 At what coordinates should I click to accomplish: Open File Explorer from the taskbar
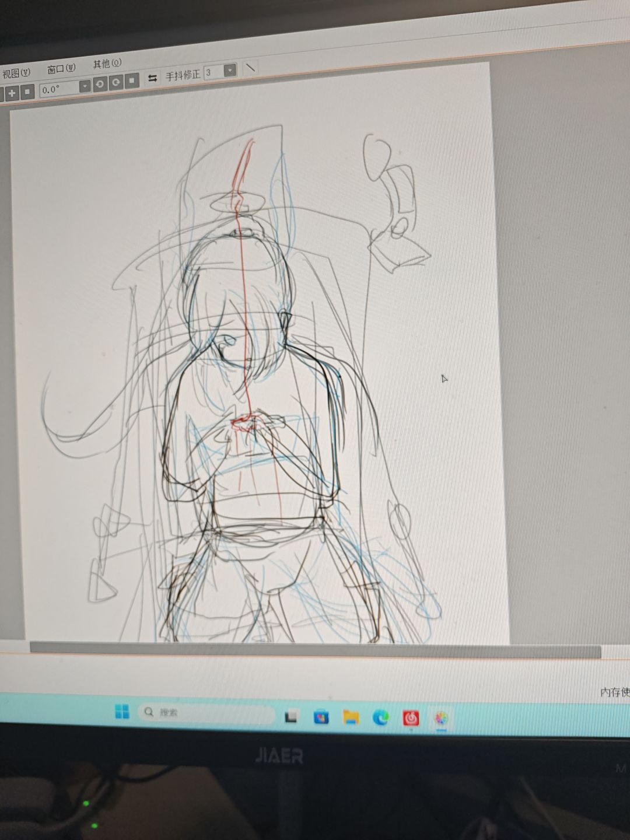coord(351,717)
